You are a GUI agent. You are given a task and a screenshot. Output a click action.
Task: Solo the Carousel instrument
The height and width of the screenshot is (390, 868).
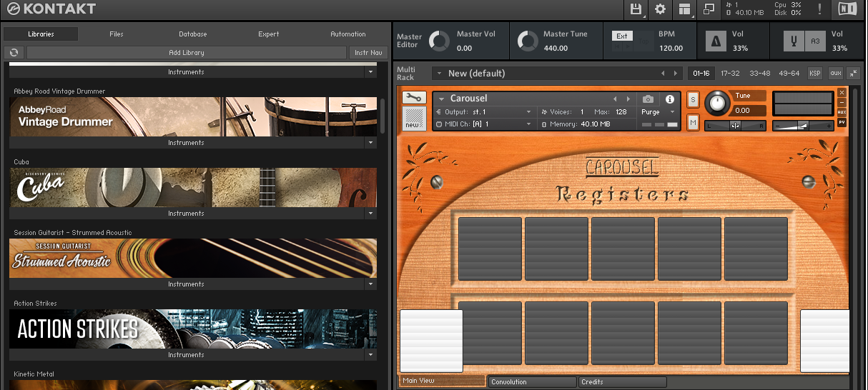pos(693,100)
